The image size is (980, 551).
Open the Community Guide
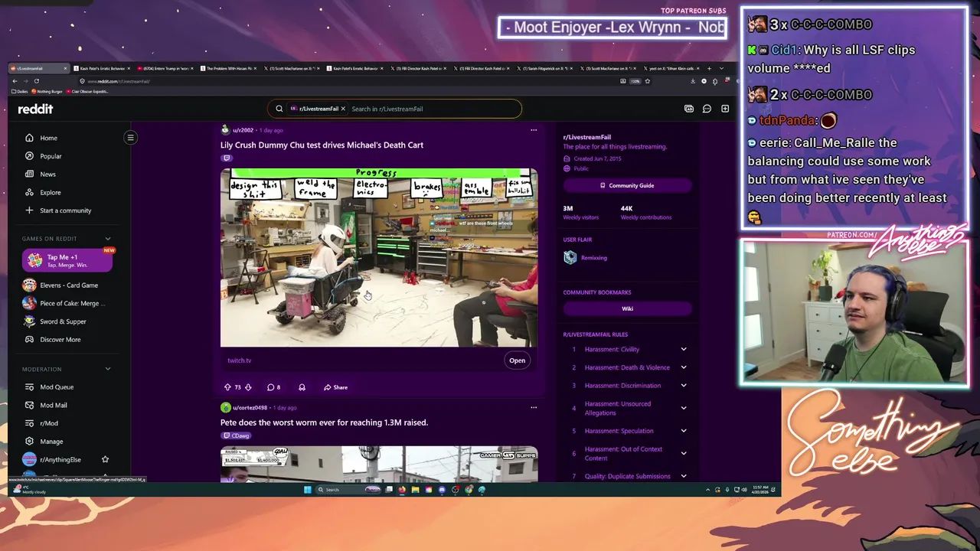[x=627, y=185]
